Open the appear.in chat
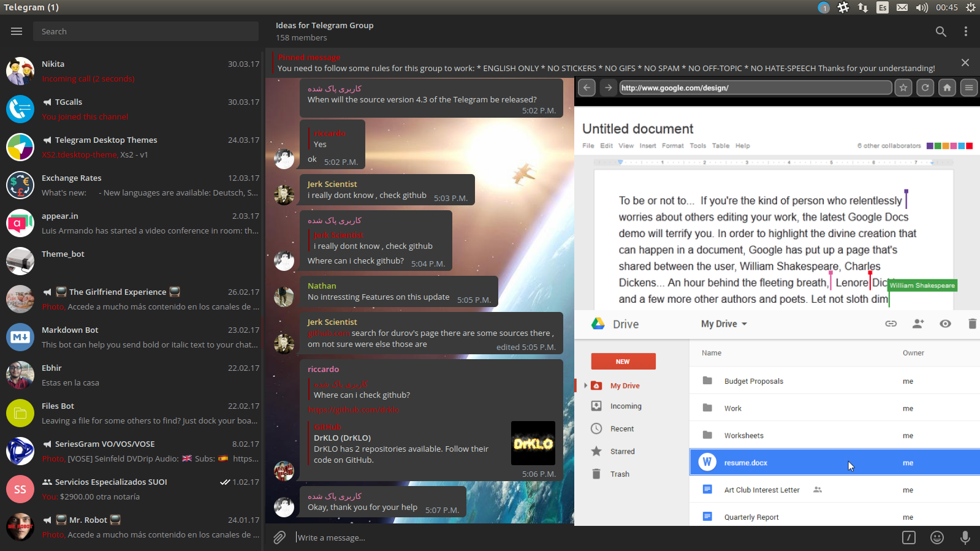Viewport: 980px width, 551px height. (132, 223)
